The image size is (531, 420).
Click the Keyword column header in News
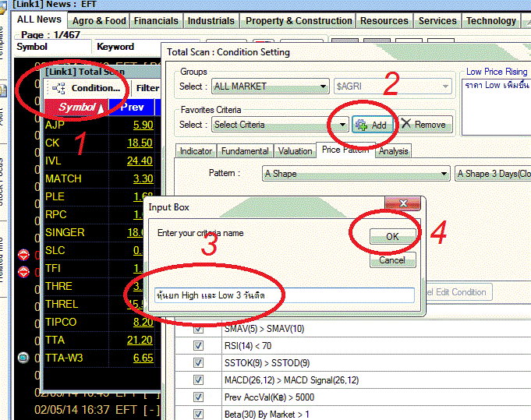[115, 47]
